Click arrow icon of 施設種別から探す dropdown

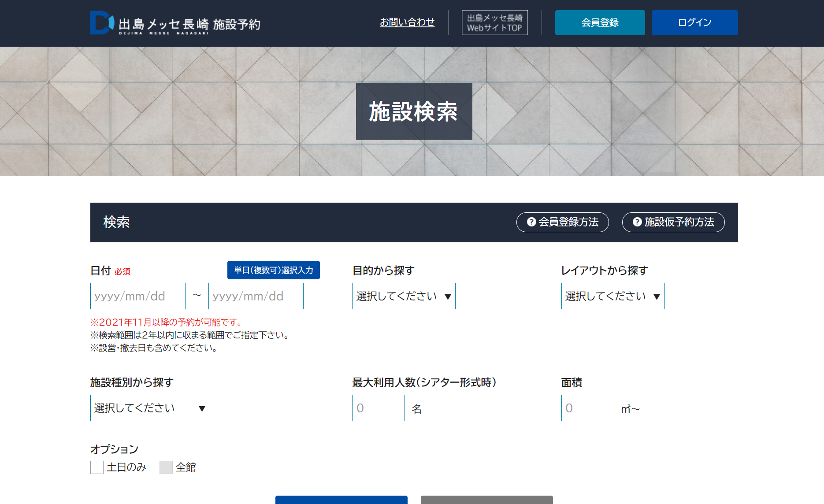pos(202,408)
